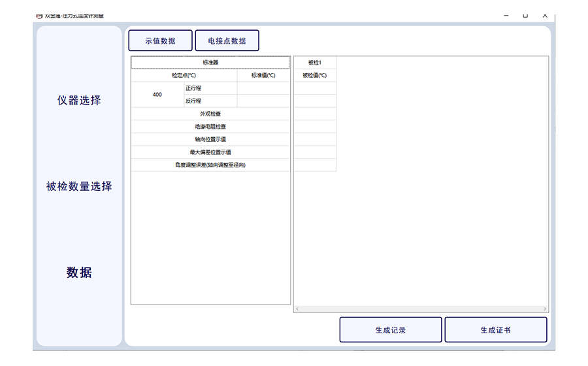Click the 被检1 cell for 外观检查 row

click(315, 114)
